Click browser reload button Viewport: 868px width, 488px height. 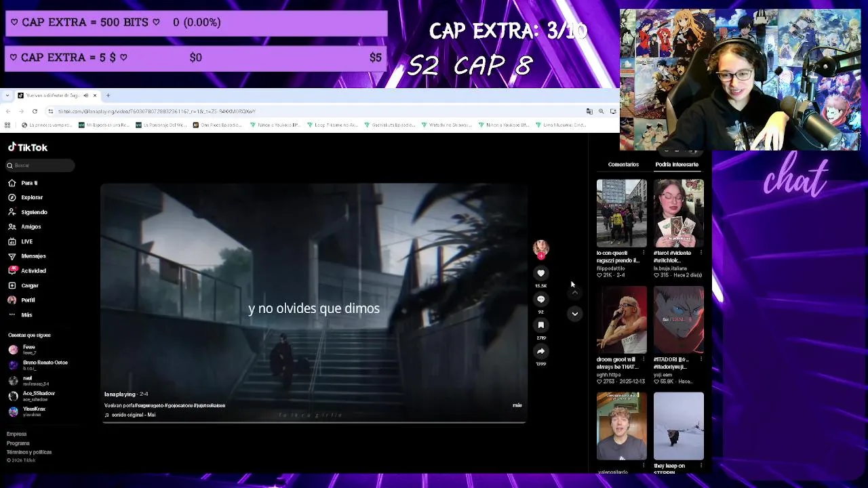click(x=35, y=111)
